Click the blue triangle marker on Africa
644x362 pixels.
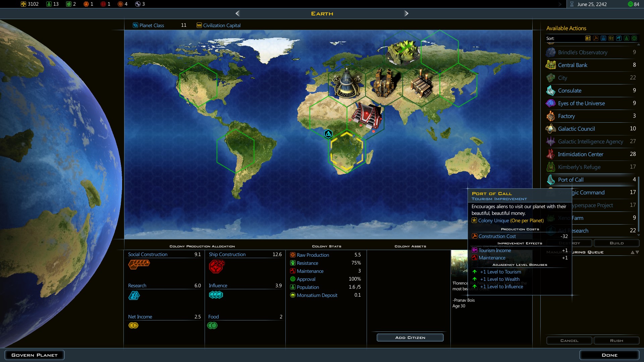click(328, 134)
